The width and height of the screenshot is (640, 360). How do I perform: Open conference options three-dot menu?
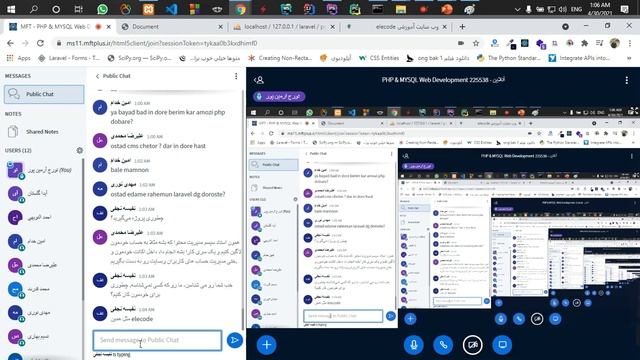click(627, 80)
